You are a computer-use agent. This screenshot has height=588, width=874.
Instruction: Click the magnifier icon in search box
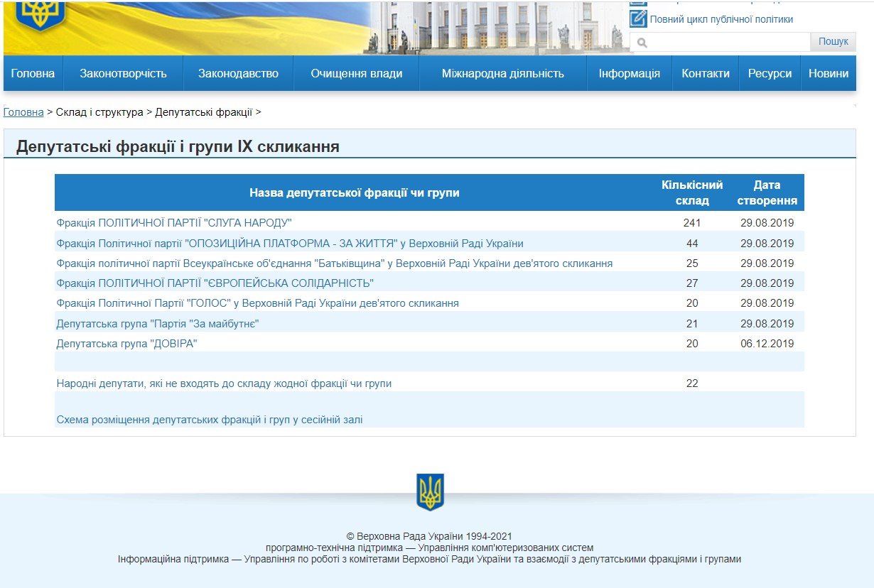[642, 43]
